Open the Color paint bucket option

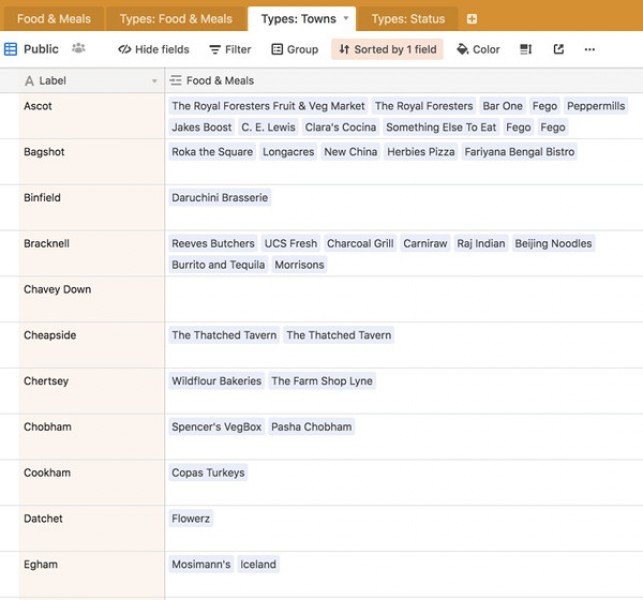[478, 49]
